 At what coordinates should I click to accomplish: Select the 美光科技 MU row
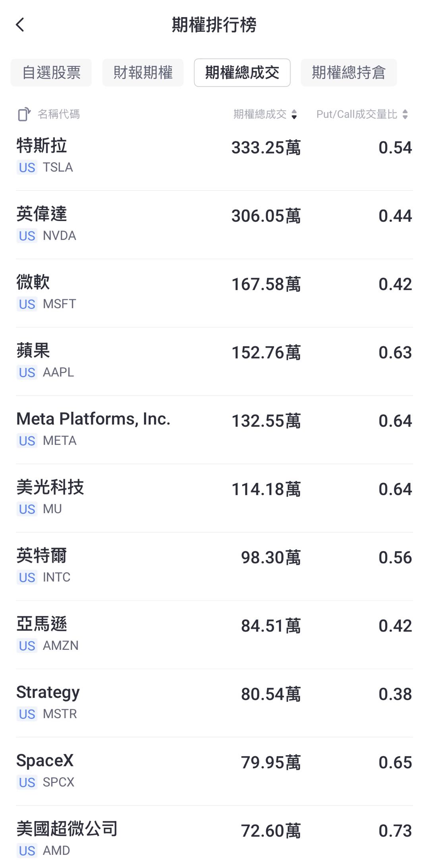[x=214, y=498]
